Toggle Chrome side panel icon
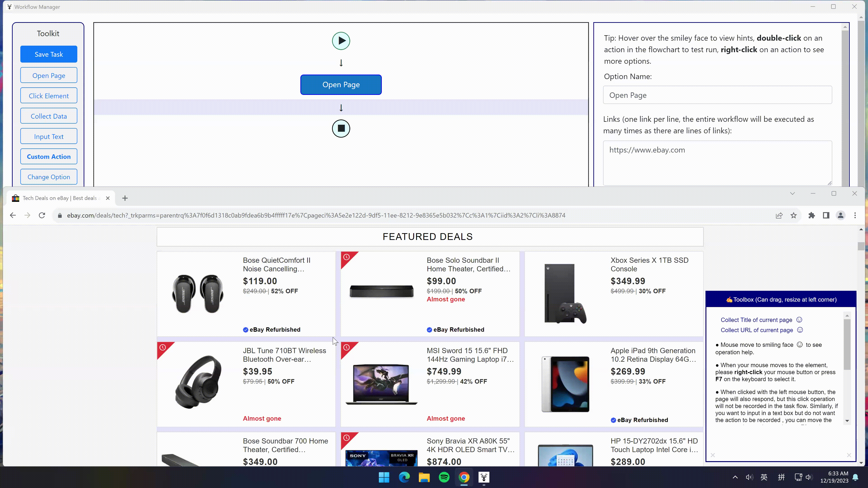Viewport: 868px width, 488px height. pyautogui.click(x=826, y=215)
